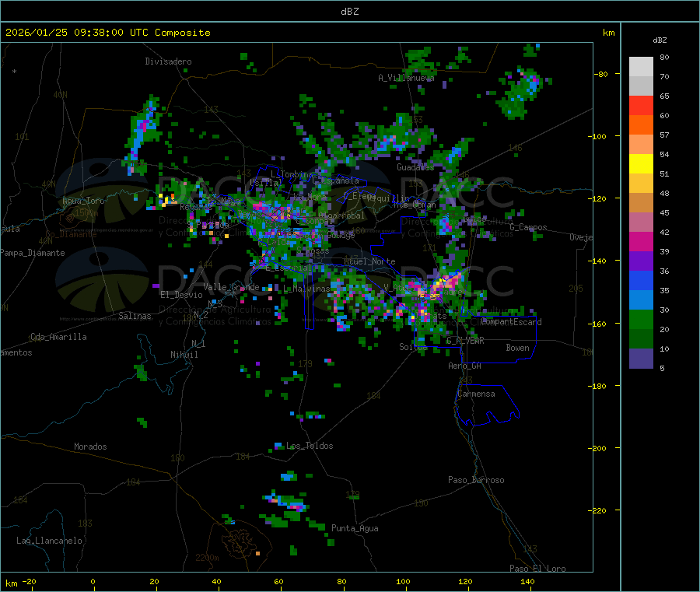Click the '60' value on the horizontal axis
Viewport: 700px width, 592px height.
tap(278, 581)
